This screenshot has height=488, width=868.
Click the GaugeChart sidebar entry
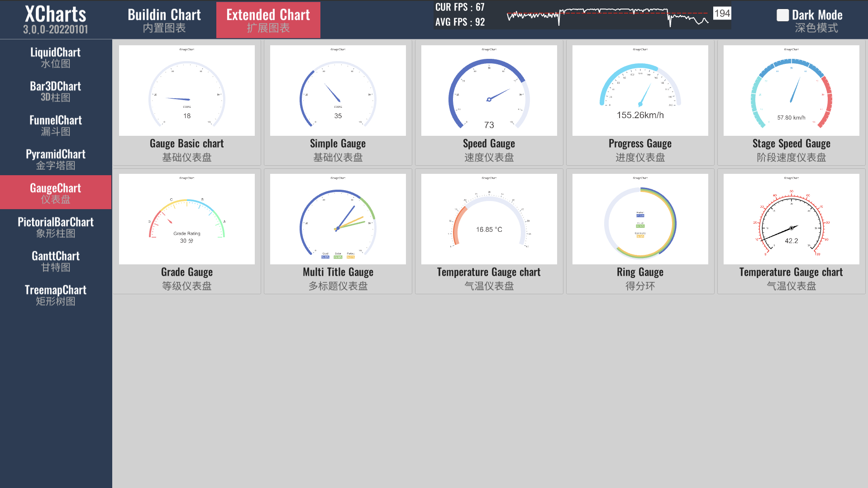click(56, 192)
